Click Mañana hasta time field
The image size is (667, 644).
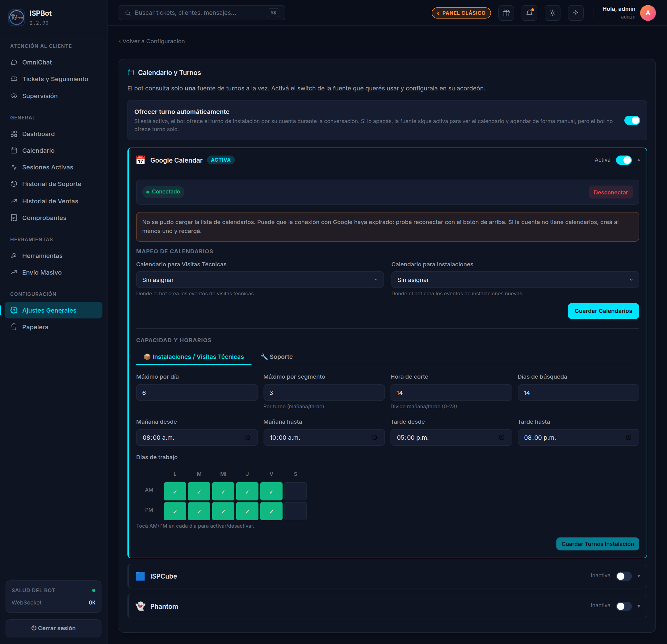tap(324, 438)
